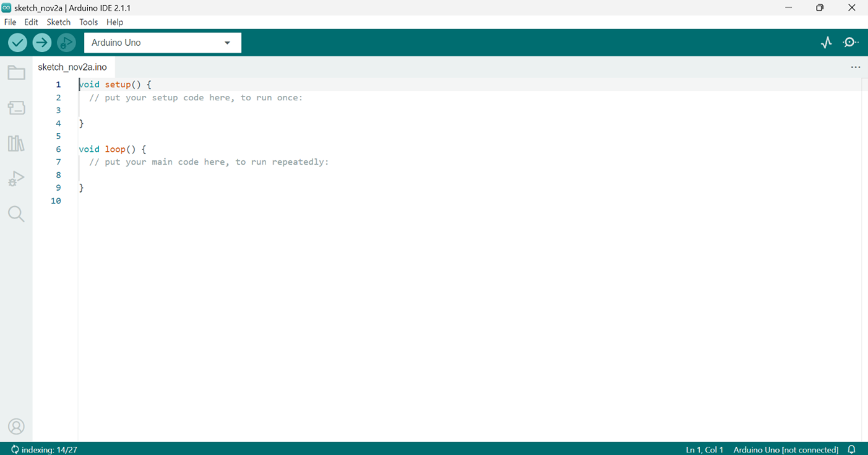868x455 pixels.
Task: Place cursor on empty line 3
Action: [470, 111]
